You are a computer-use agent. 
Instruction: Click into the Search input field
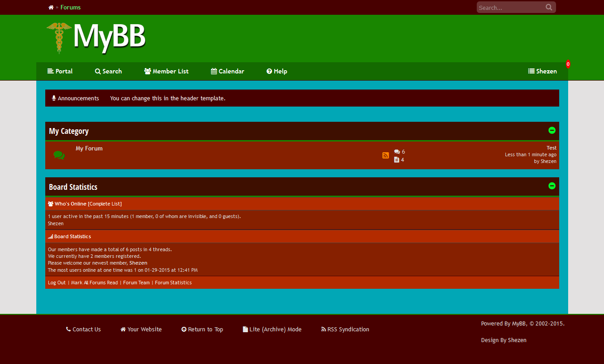pos(510,8)
